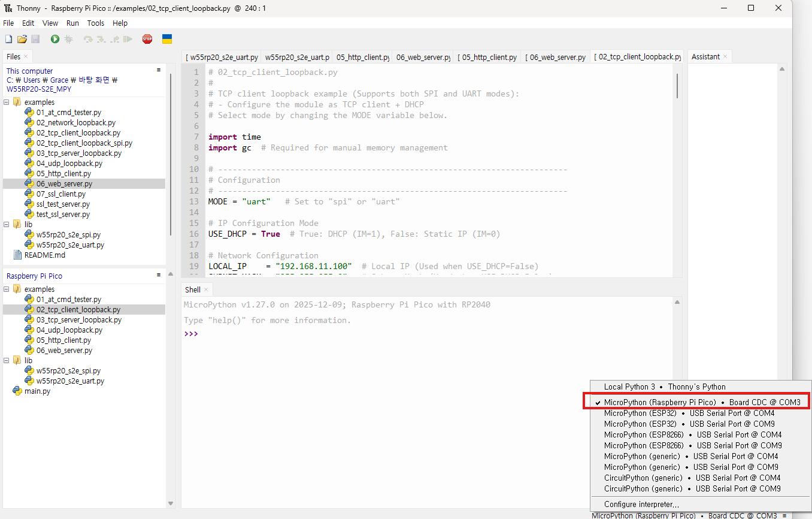812x519 pixels.
Task: Select 02_tcp_client_loopback_spi.py under This computer
Action: [x=84, y=143]
